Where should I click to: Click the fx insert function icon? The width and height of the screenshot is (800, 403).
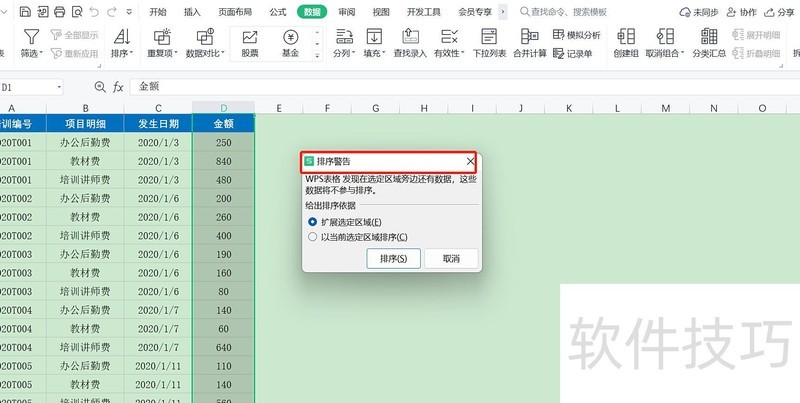pos(118,87)
